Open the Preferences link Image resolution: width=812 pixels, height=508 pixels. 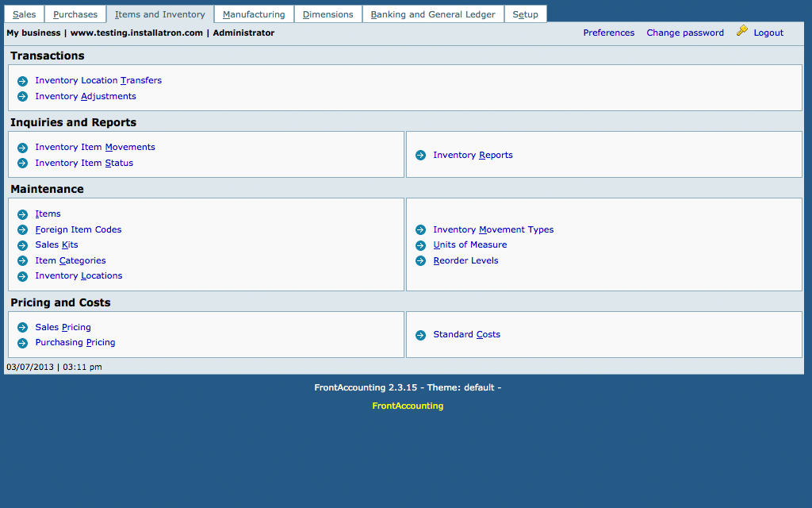[x=608, y=33]
